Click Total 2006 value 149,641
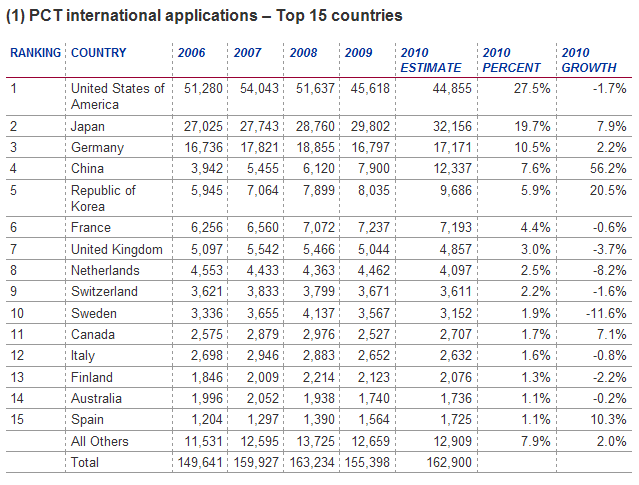This screenshot has height=485, width=639. point(200,463)
